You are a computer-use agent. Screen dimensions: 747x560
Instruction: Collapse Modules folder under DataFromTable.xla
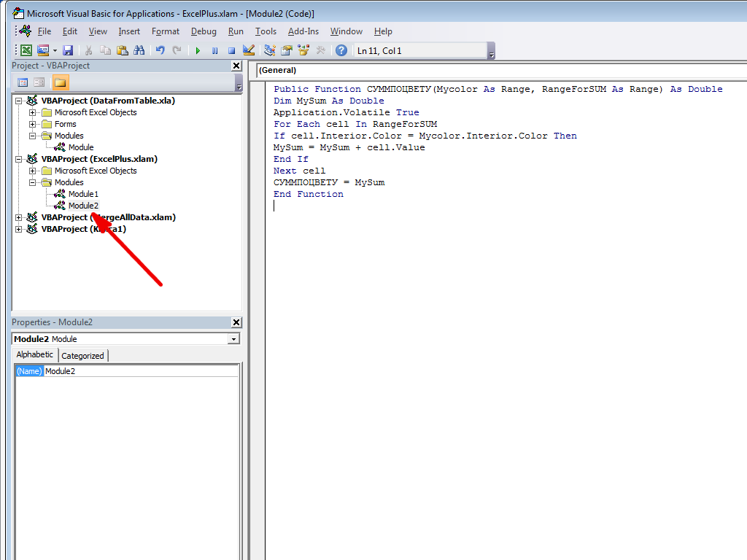tap(32, 136)
